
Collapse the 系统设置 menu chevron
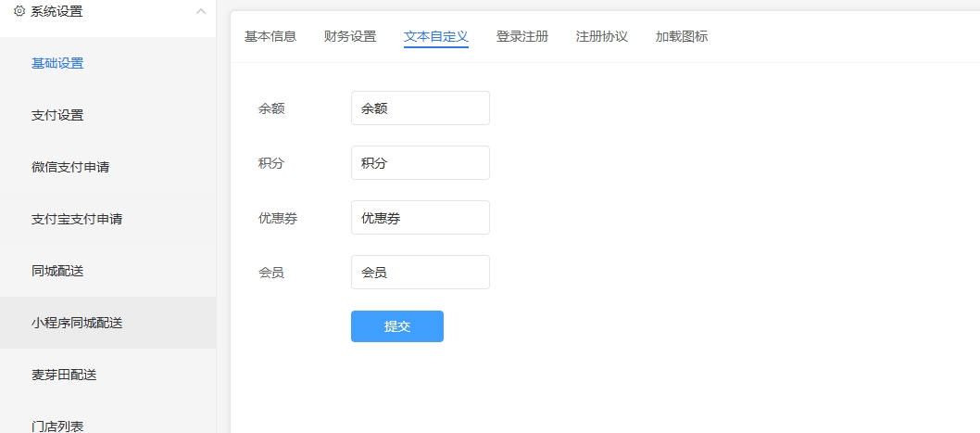200,11
